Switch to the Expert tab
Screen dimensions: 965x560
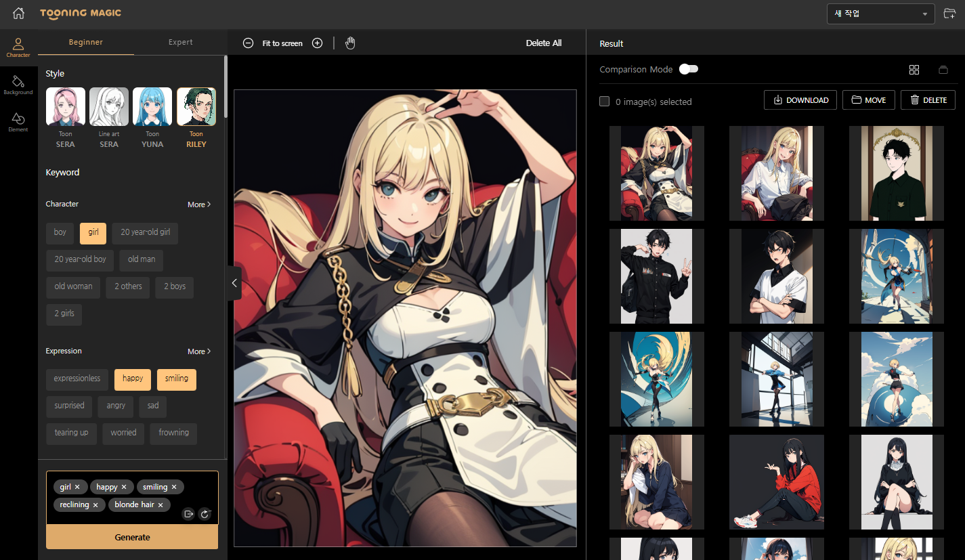click(181, 42)
